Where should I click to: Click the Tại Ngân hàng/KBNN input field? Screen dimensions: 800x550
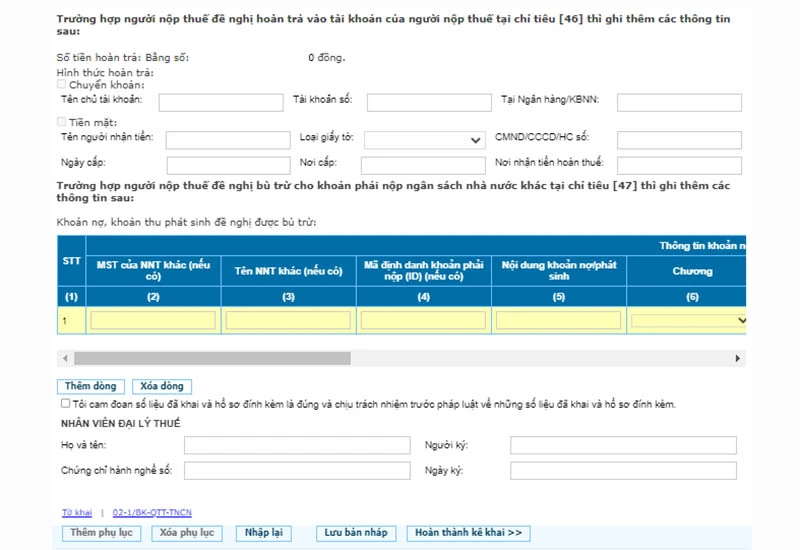click(679, 102)
